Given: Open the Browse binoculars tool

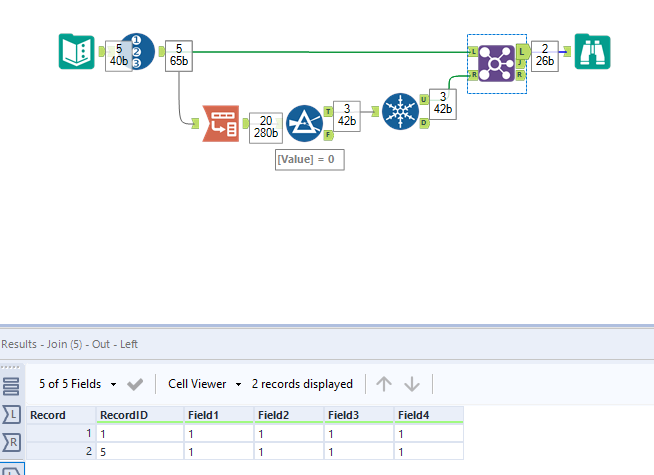Looking at the screenshot, I should (592, 51).
